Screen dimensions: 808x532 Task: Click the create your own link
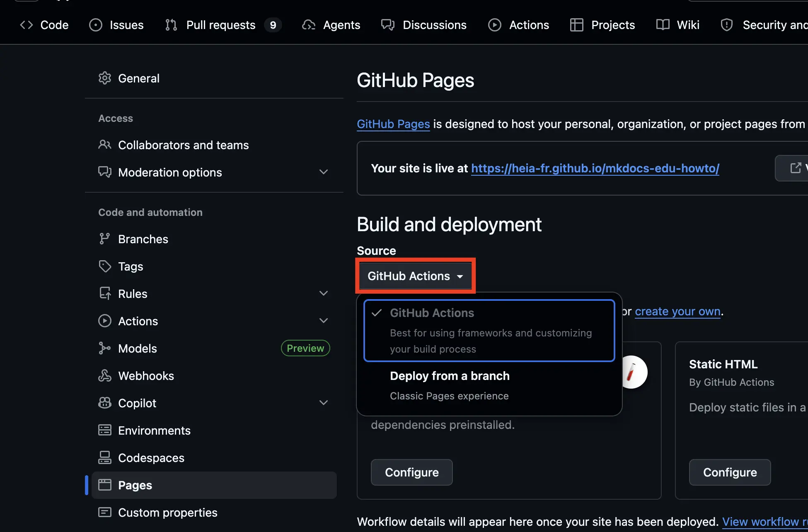click(677, 311)
